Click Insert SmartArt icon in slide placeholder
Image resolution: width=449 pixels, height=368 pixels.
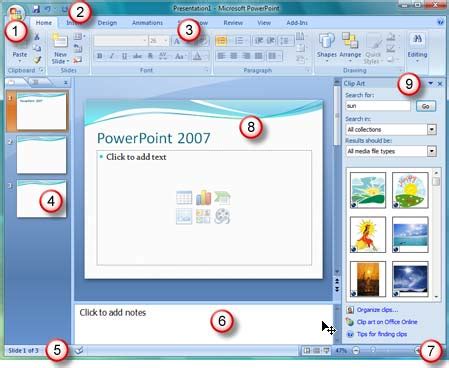[222, 198]
